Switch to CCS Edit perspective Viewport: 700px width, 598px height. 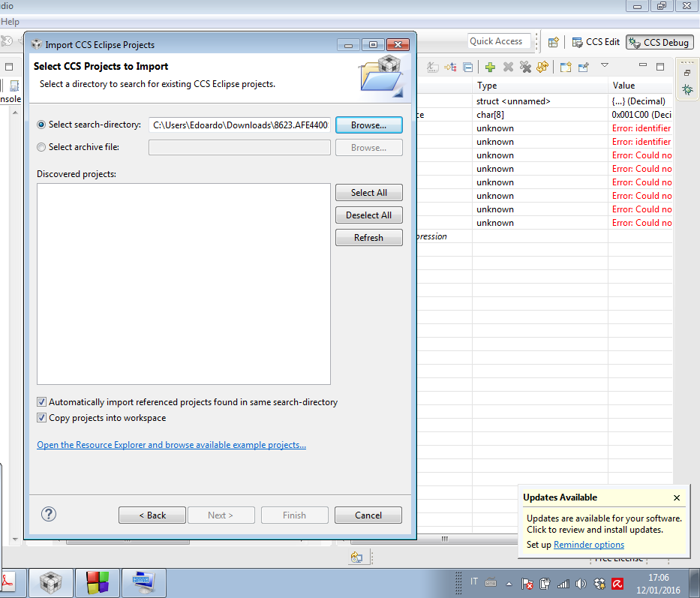596,42
